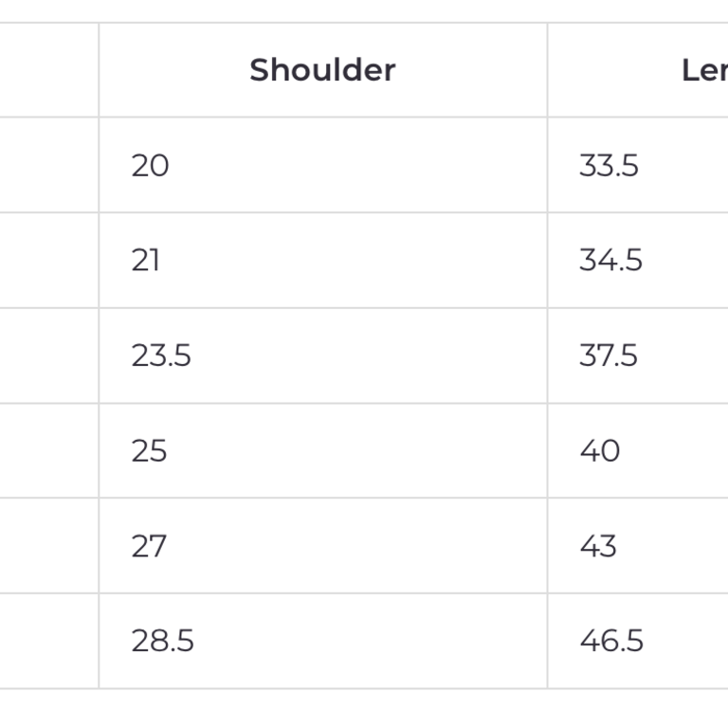
Task: Select the blank cell left of Shoulder 21
Action: pos(47,261)
